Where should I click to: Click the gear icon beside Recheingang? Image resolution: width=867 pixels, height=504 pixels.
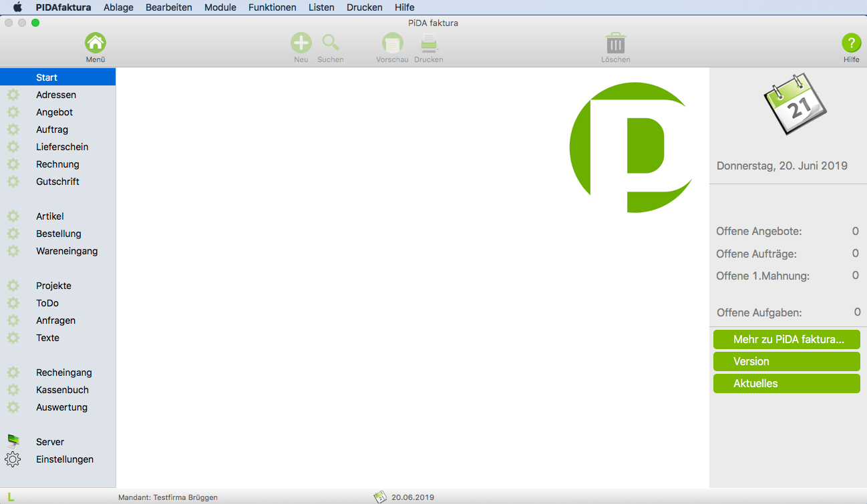tap(13, 372)
